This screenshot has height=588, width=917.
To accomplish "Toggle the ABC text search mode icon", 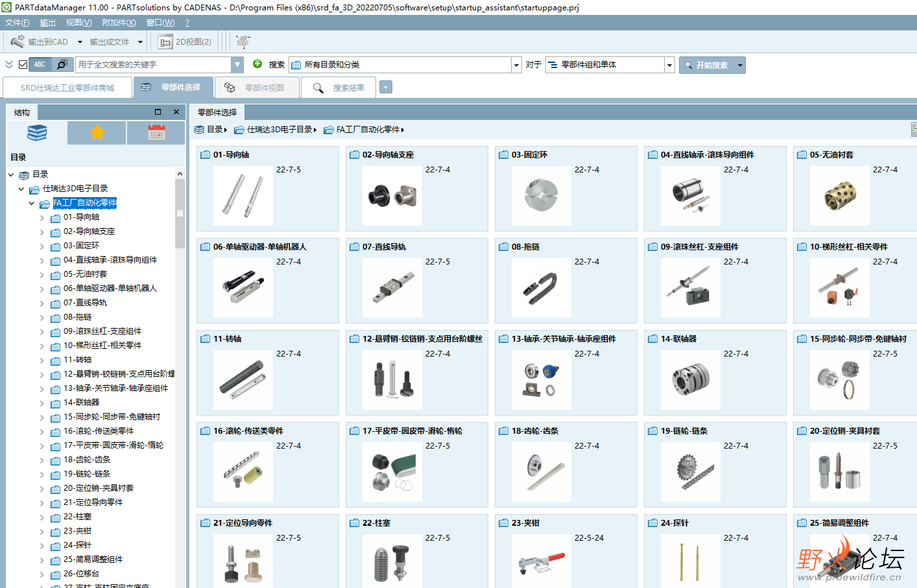I will click(x=40, y=64).
